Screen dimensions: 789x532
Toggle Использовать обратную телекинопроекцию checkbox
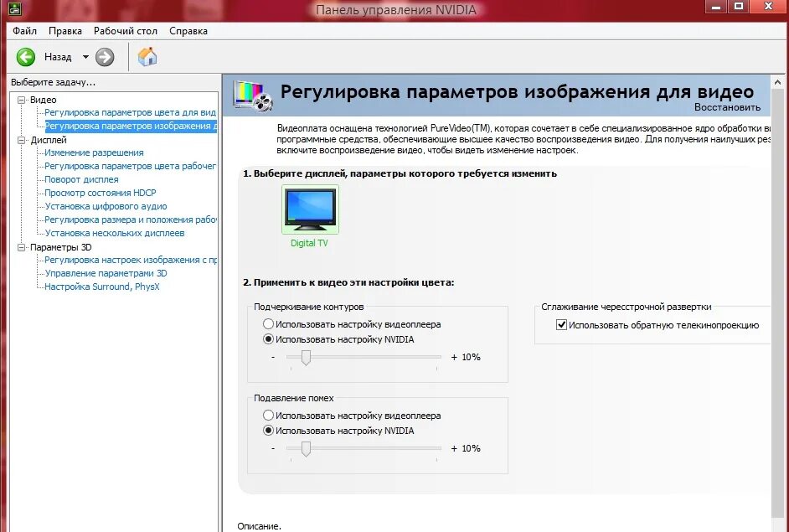tap(561, 324)
